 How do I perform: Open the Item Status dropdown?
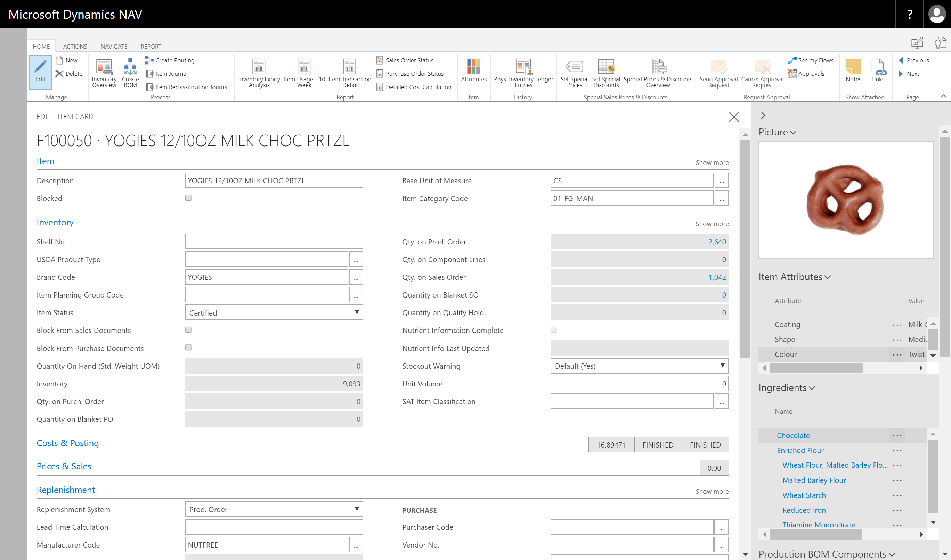[x=274, y=312]
